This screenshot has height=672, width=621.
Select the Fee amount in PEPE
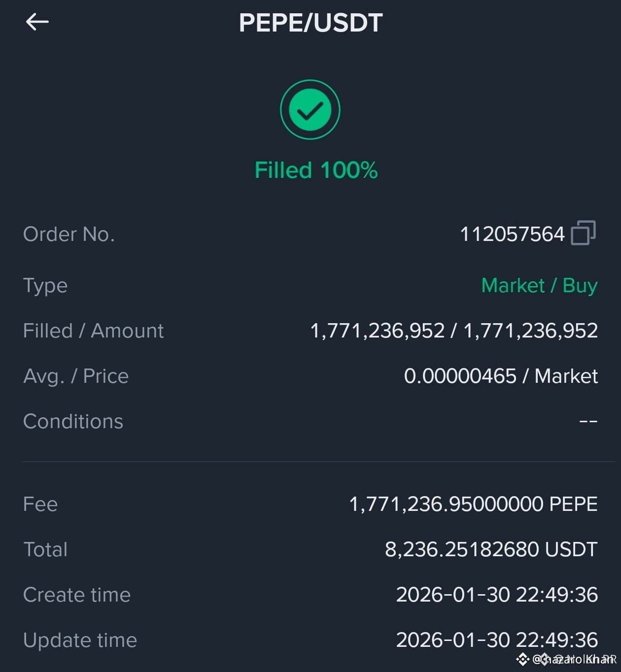coord(473,504)
